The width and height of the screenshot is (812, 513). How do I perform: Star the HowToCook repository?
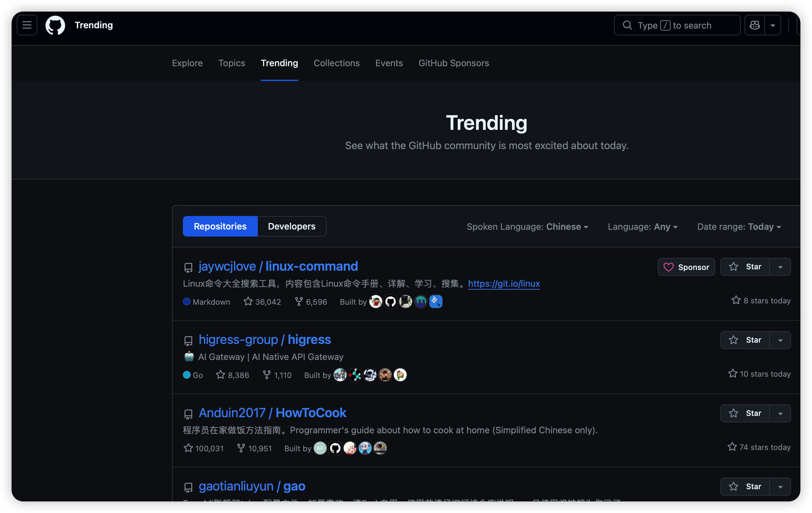[x=745, y=413]
